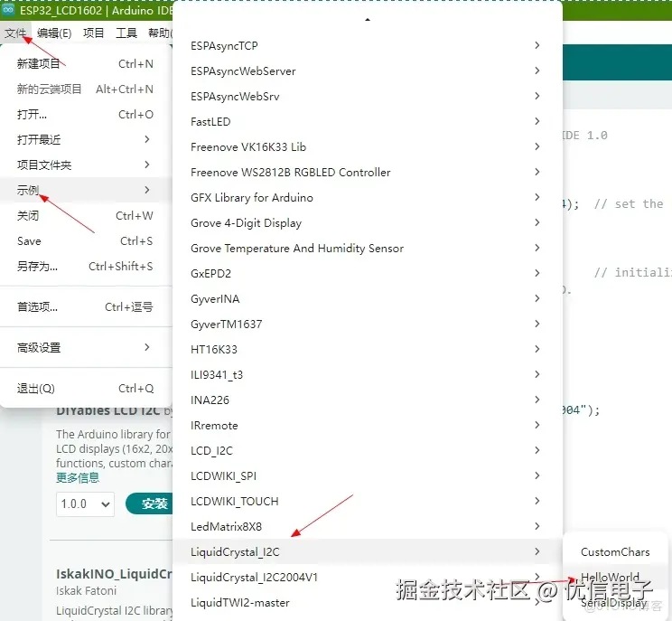Click 关闭 in the File menu

pyautogui.click(x=85, y=216)
